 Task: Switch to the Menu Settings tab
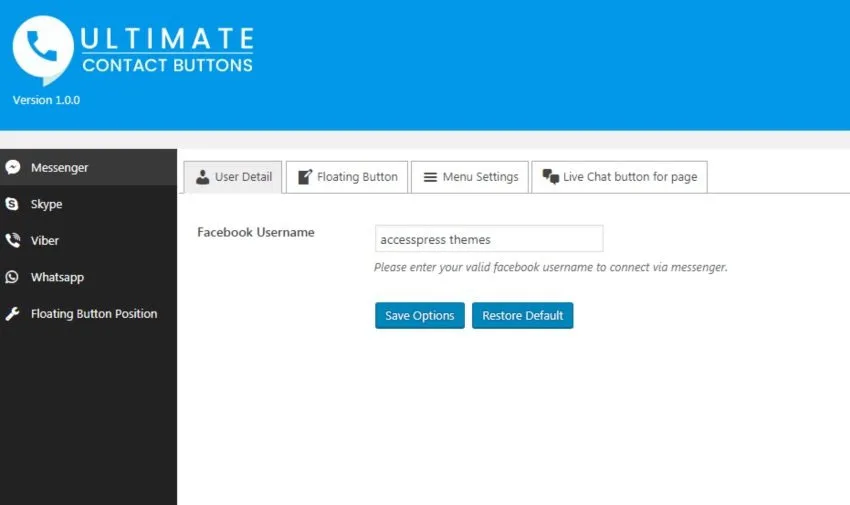(470, 177)
